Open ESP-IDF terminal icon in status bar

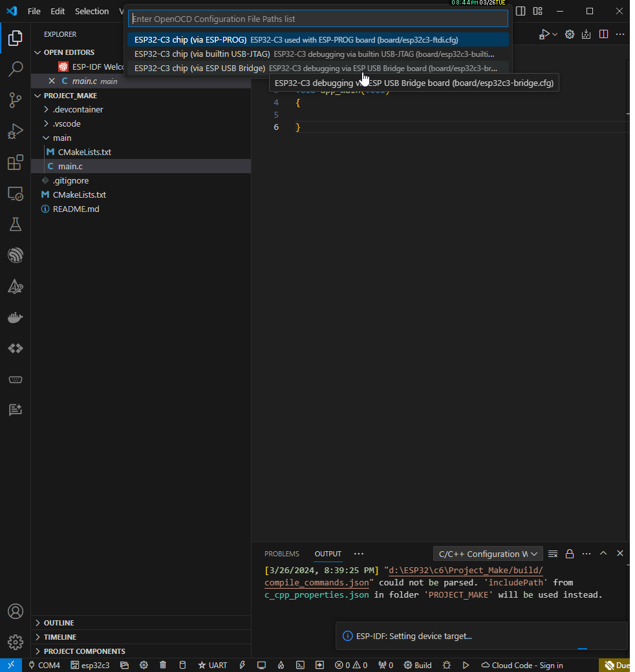[300, 665]
